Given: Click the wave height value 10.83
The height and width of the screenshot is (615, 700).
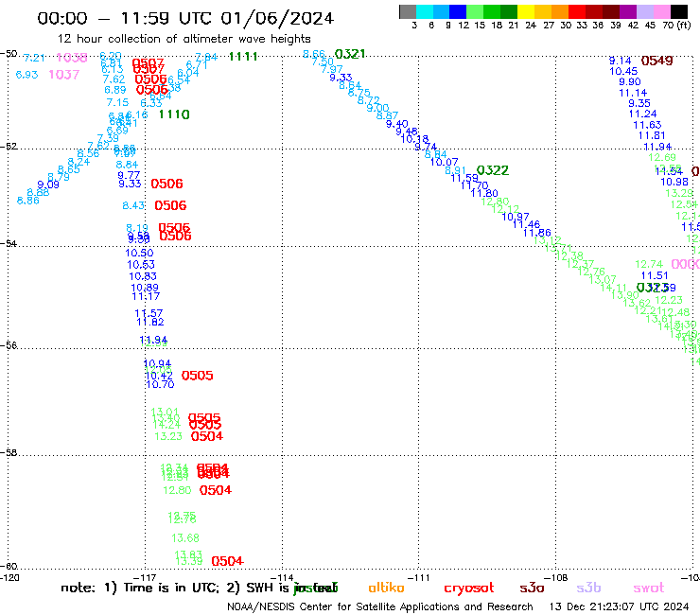Looking at the screenshot, I should click(x=143, y=276).
